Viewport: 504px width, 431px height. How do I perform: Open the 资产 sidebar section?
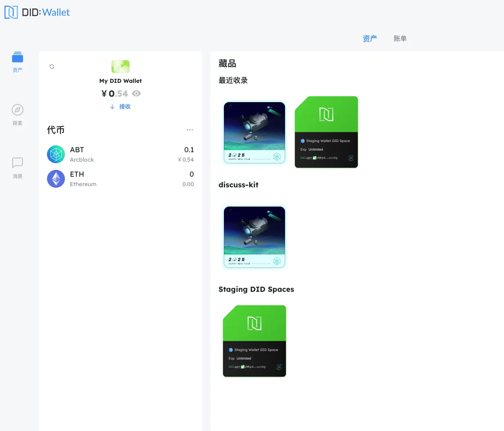(x=18, y=62)
